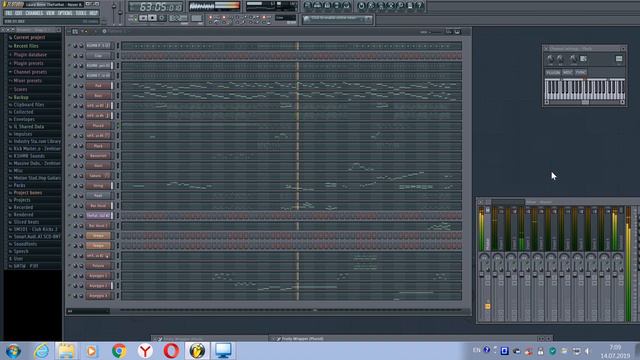
Task: Open the String channel button
Action: coord(98,186)
